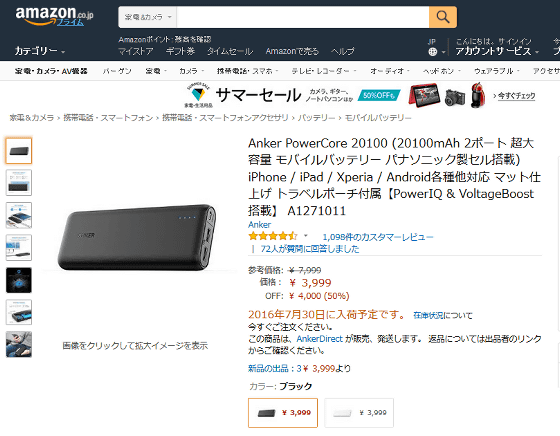Choose the black color option at ¥3,999
This screenshot has width=560, height=436.
coord(283,413)
